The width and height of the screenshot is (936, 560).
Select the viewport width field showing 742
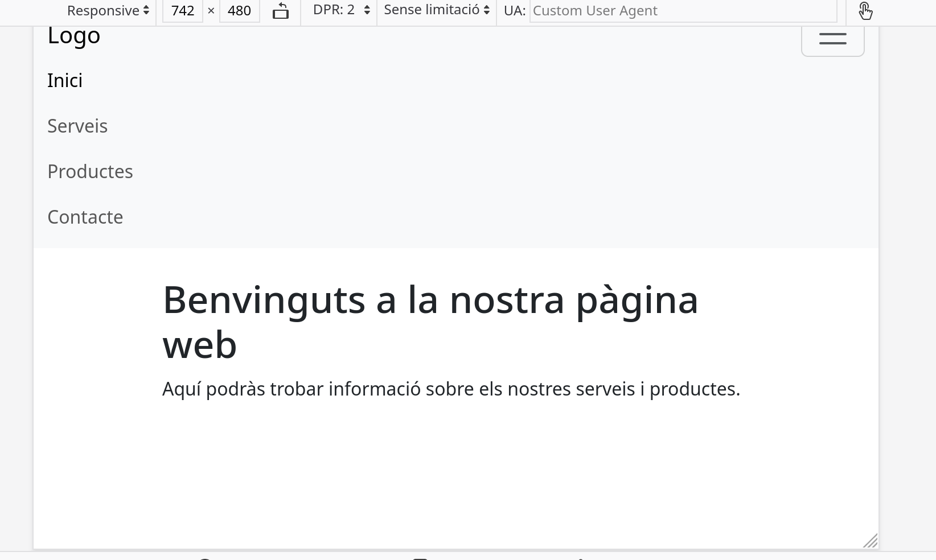coord(182,10)
